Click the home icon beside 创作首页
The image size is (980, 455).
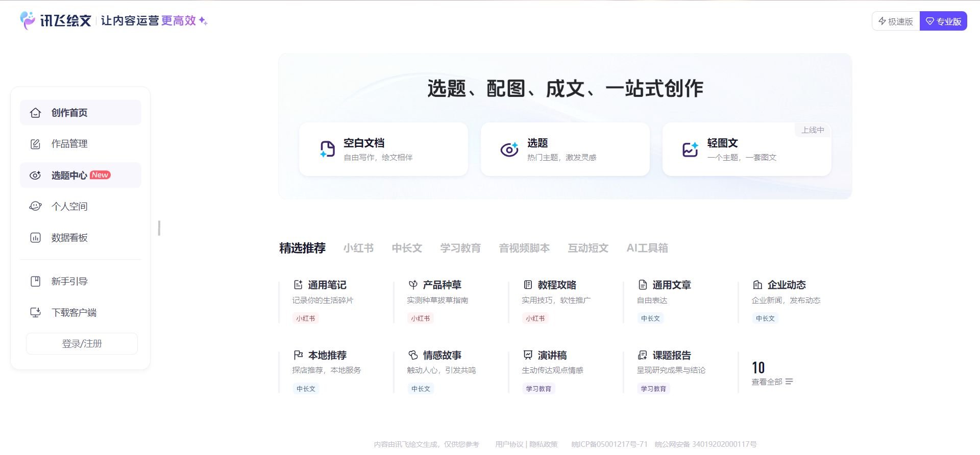point(35,113)
